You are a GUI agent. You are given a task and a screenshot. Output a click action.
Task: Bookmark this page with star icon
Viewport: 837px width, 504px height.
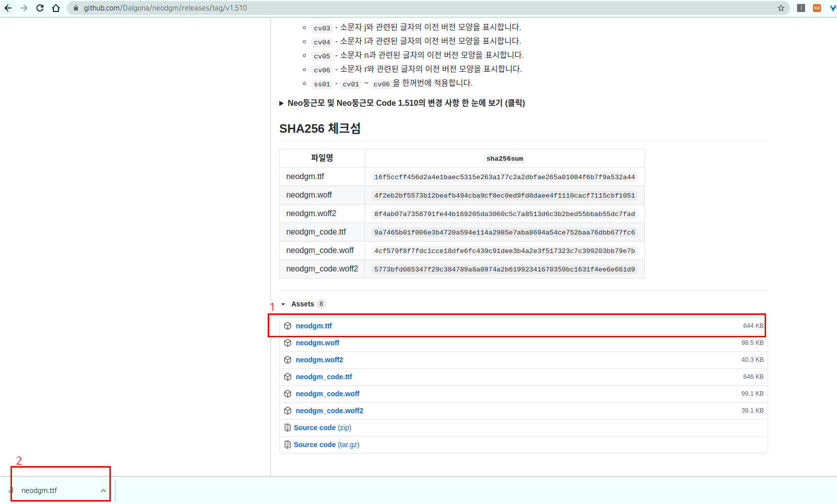[781, 8]
